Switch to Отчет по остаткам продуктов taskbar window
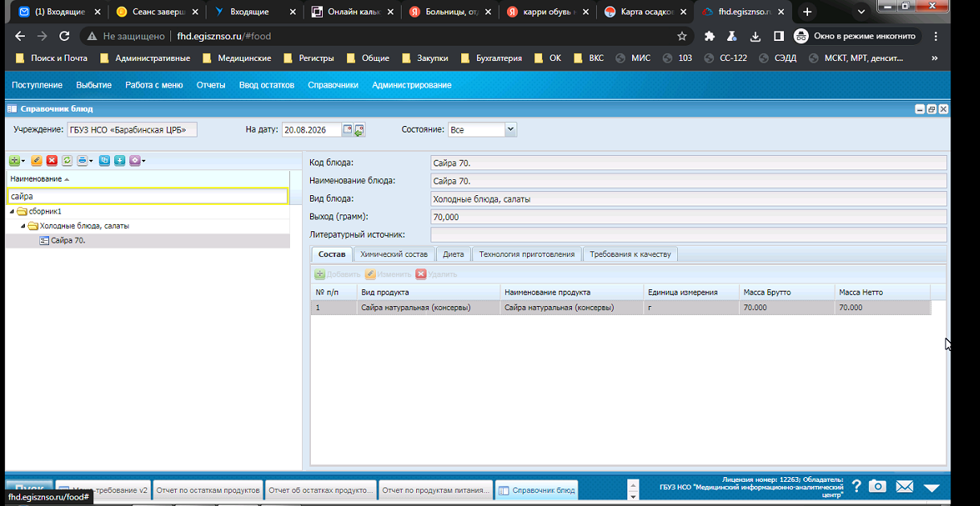This screenshot has width=980, height=506. coord(208,490)
